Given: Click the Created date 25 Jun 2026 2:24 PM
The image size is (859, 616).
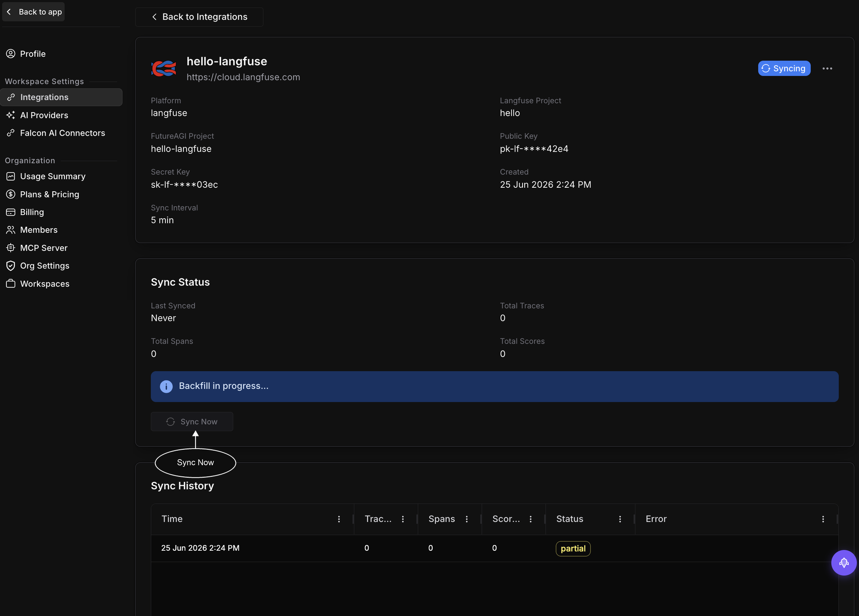Looking at the screenshot, I should pos(545,185).
